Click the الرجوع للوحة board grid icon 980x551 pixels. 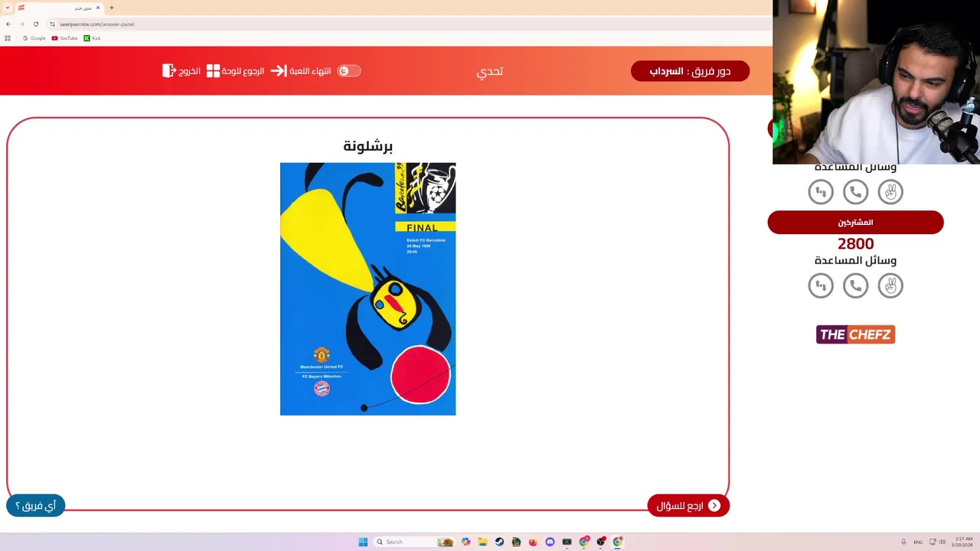[x=213, y=71]
